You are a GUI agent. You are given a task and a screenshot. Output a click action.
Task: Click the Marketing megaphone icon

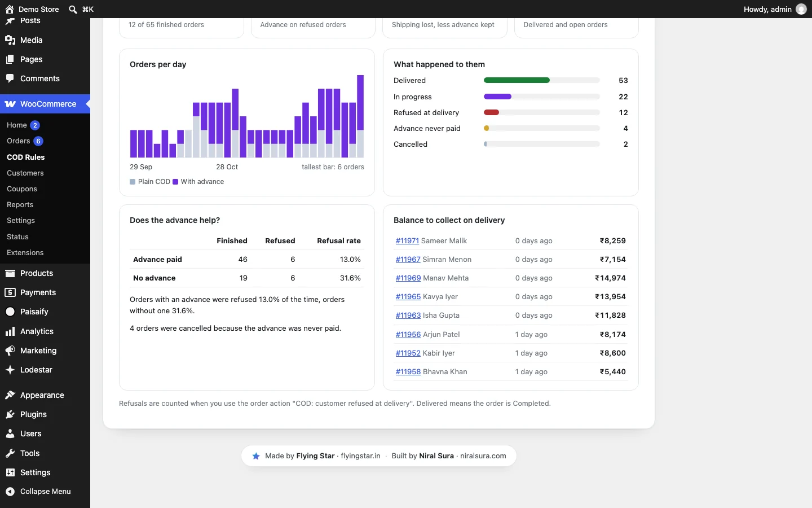click(x=10, y=351)
